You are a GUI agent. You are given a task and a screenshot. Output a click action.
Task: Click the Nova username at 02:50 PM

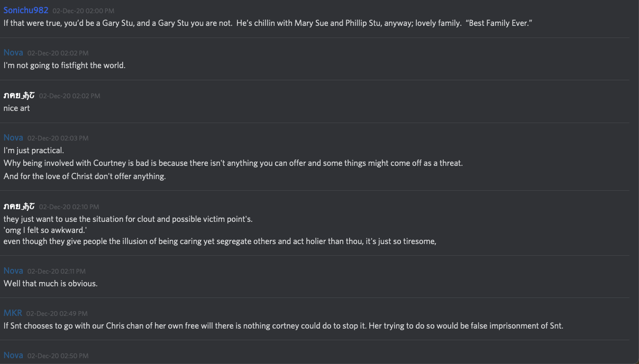pos(13,356)
